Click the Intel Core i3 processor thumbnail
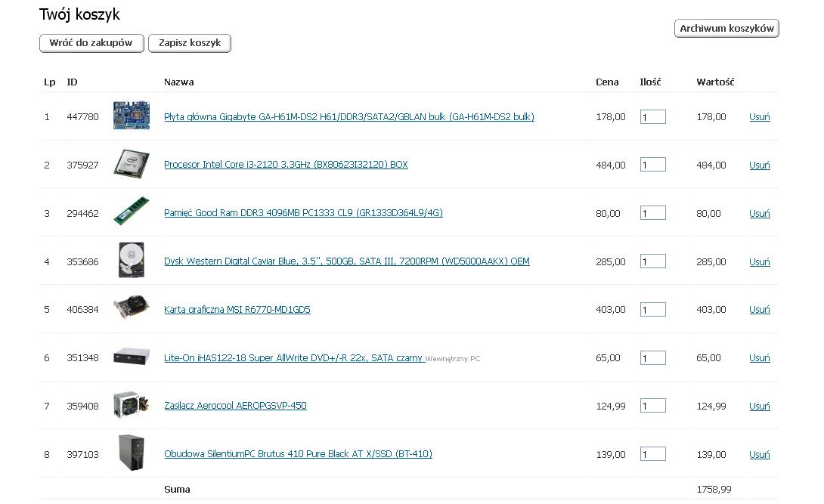The height and width of the screenshot is (504, 824). click(x=132, y=164)
